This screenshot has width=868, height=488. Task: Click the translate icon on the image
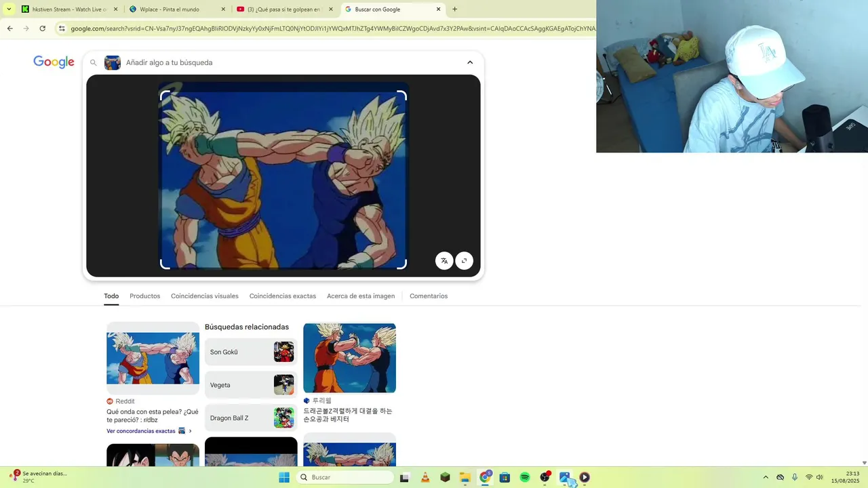pos(444,261)
